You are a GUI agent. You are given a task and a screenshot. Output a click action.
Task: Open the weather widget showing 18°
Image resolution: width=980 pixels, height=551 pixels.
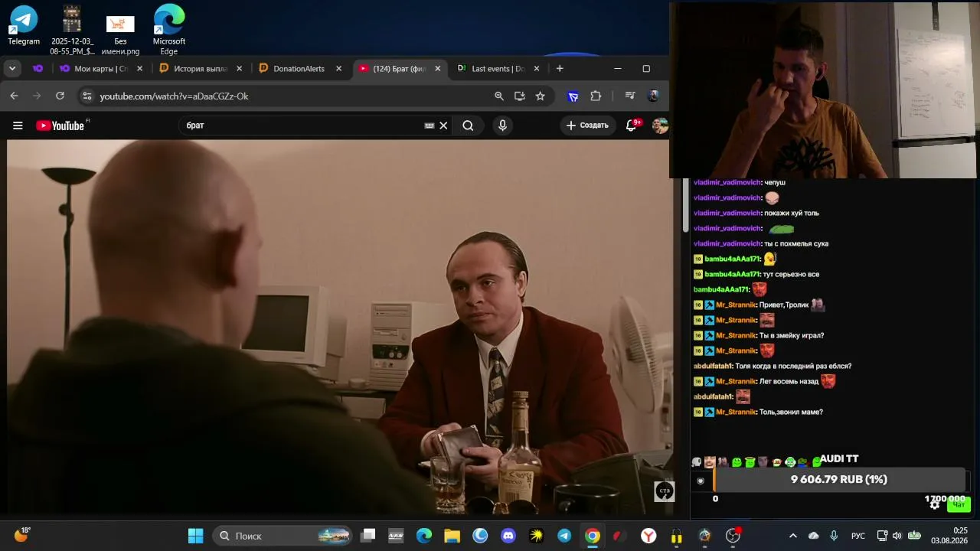21,535
